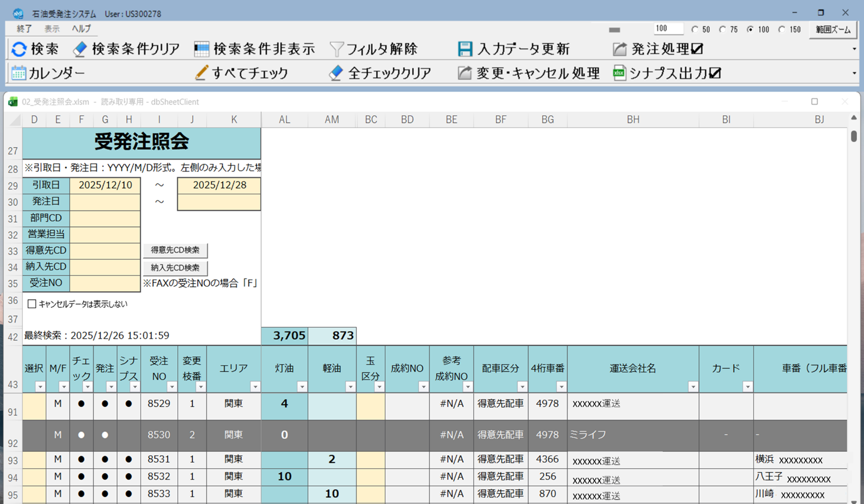This screenshot has height=504, width=864.
Task: Enable キャンセルデータは表示しない checkbox
Action: [32, 304]
